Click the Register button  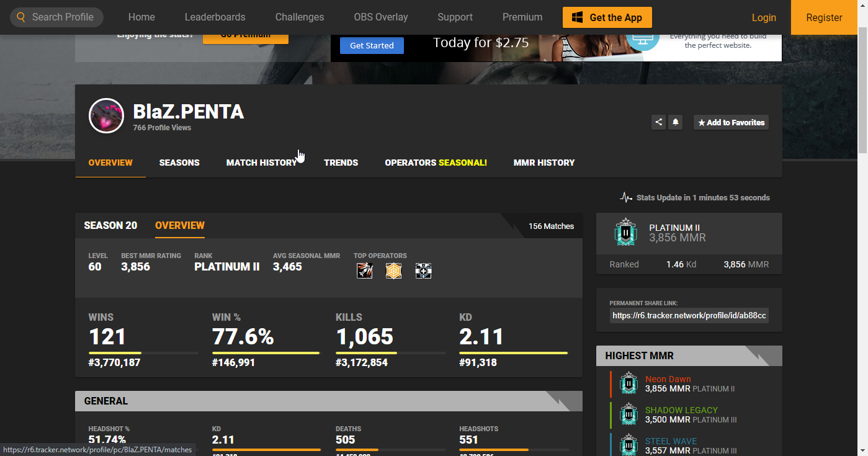(824, 17)
